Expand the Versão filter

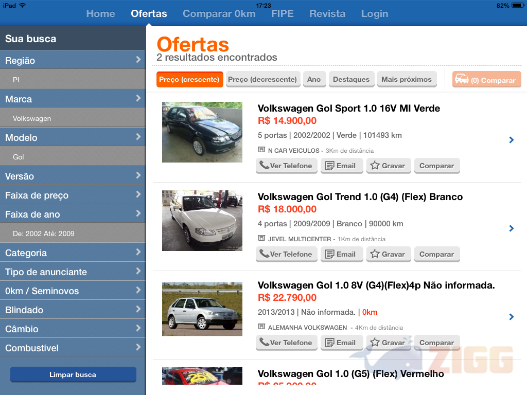(73, 176)
